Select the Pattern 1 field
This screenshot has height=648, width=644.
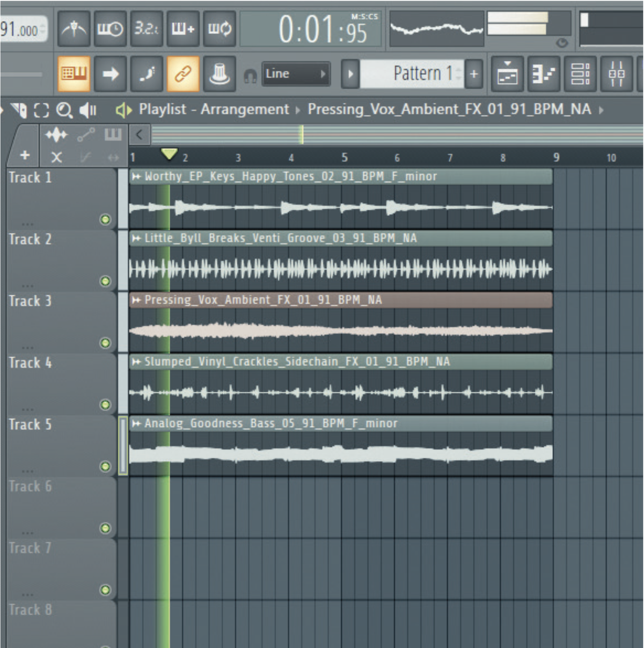412,73
